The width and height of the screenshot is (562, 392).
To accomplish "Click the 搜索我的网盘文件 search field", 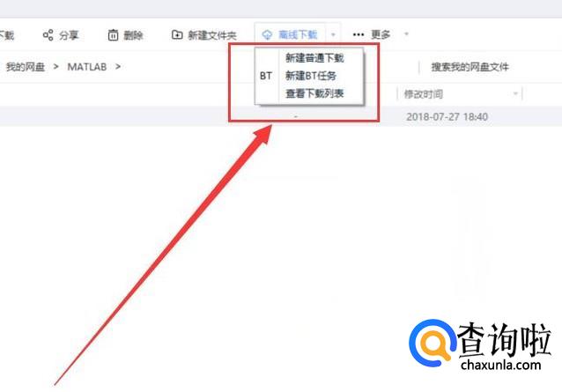I will (470, 67).
